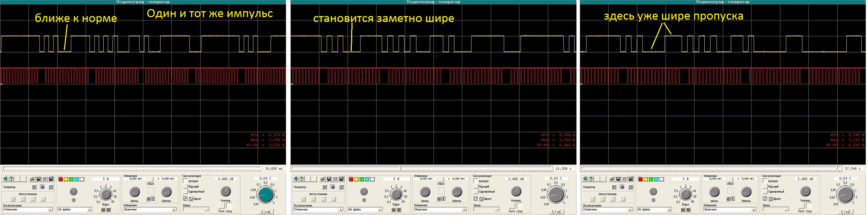Select falling edge trigger in middle oscilloscope

click(481, 199)
